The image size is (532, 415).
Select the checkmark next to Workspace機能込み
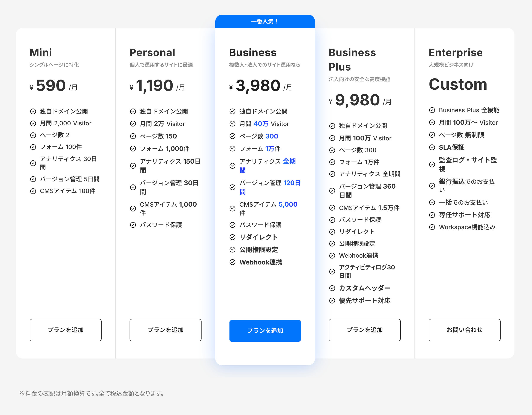[432, 227]
